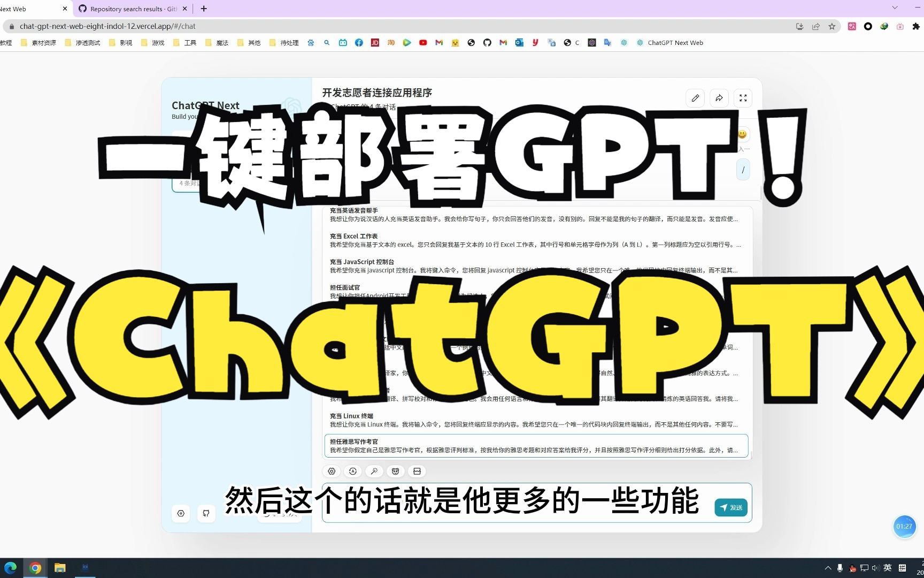Open chat settings gear above input box
Screen dimensions: 924x578
pyautogui.click(x=332, y=471)
